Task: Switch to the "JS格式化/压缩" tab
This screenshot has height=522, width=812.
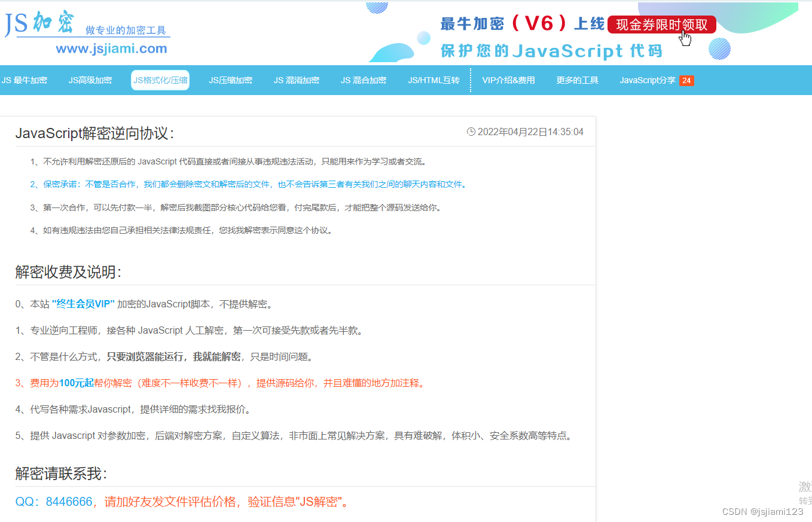Action: coord(160,79)
